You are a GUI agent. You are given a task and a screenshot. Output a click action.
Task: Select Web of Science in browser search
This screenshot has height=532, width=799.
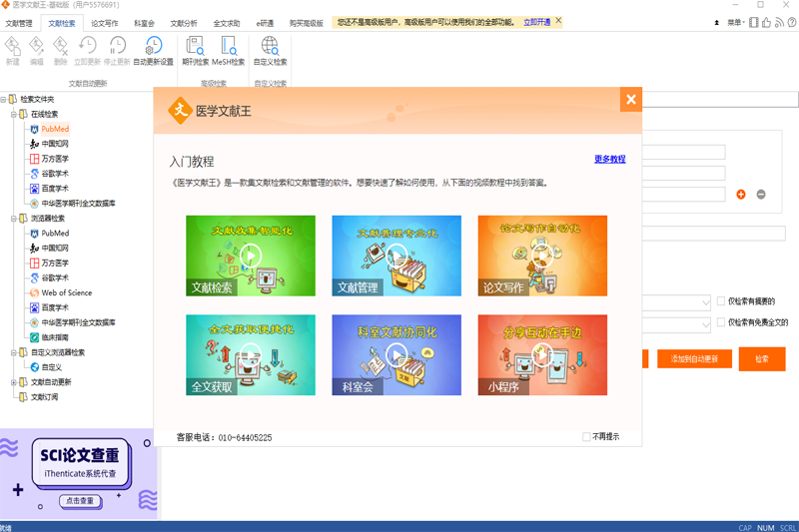click(x=66, y=293)
